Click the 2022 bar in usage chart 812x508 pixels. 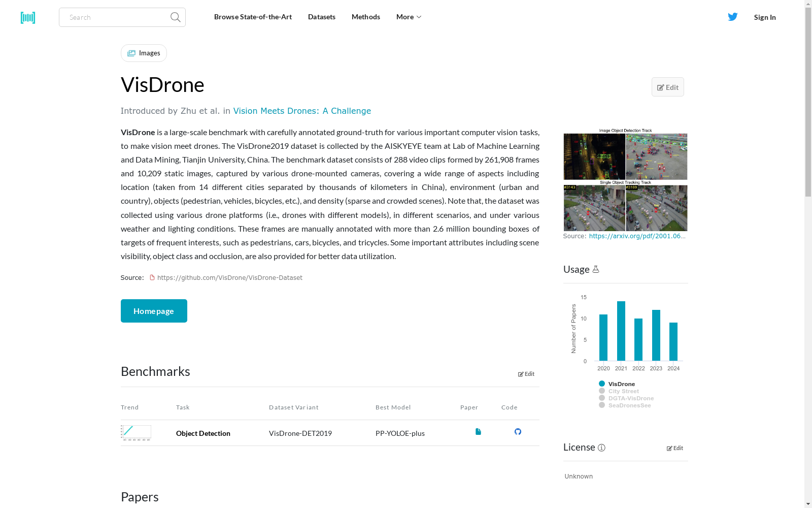pos(638,340)
